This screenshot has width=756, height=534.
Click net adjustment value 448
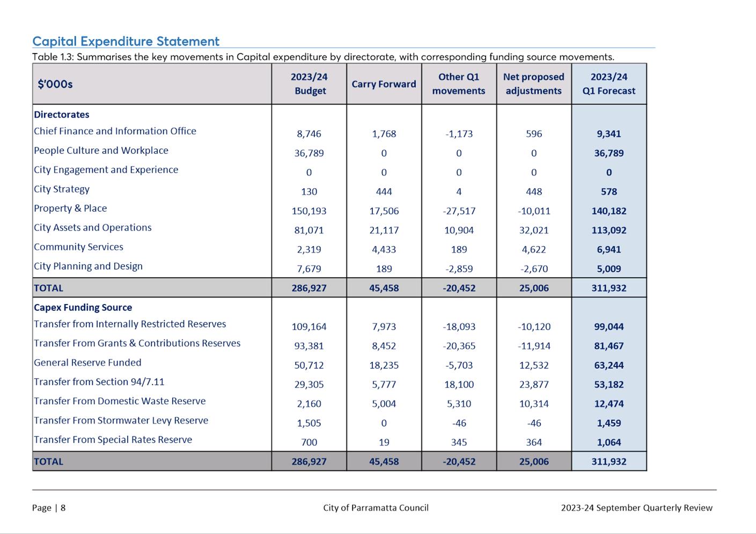[534, 192]
